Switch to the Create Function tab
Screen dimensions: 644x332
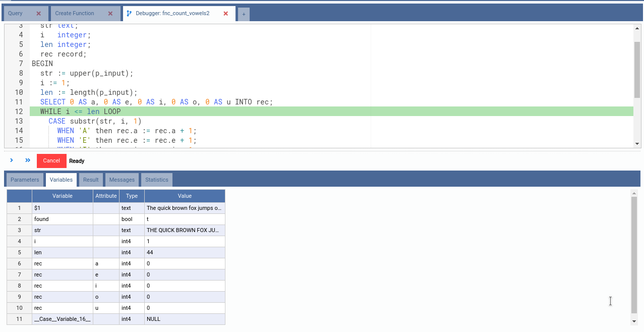[x=75, y=14]
